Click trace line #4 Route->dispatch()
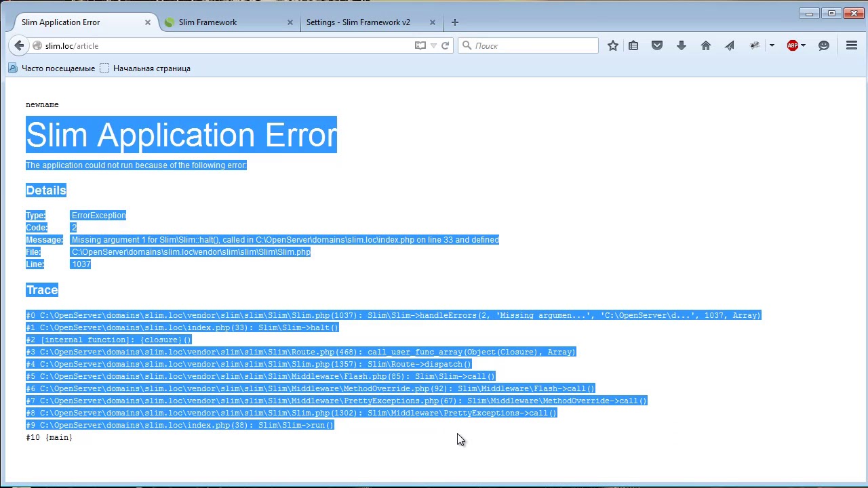 tap(248, 364)
